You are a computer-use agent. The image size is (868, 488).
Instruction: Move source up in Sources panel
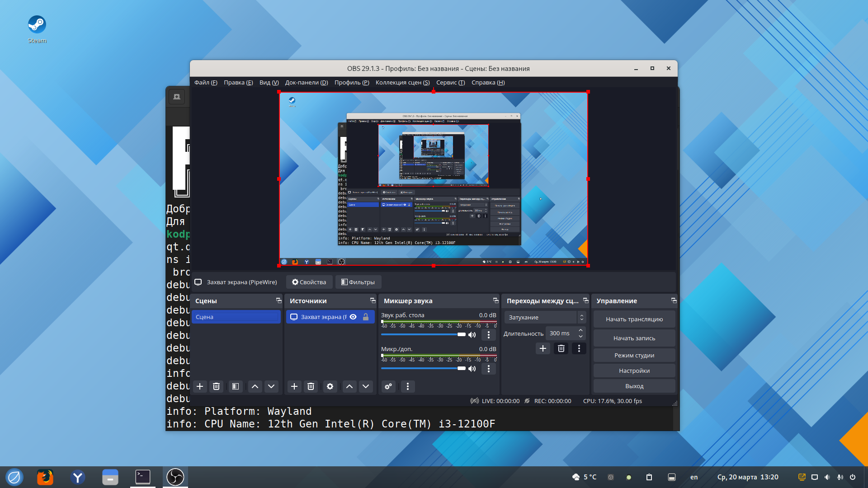[x=349, y=386]
